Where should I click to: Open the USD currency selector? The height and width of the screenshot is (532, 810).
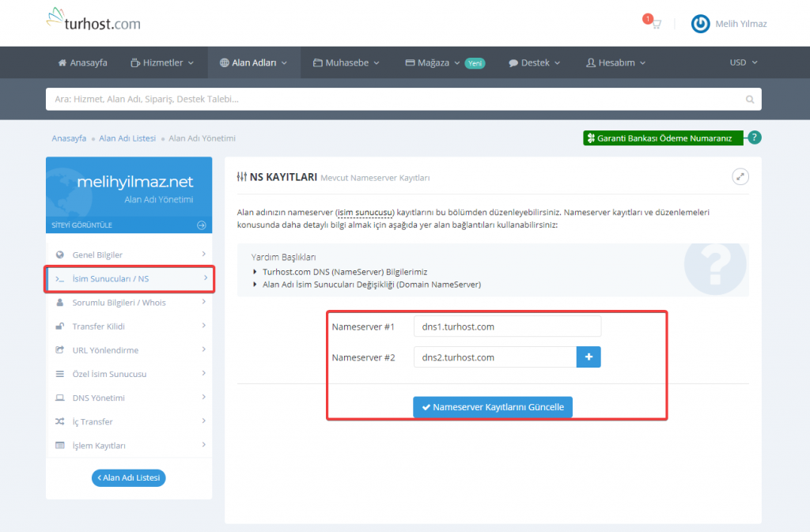click(743, 62)
